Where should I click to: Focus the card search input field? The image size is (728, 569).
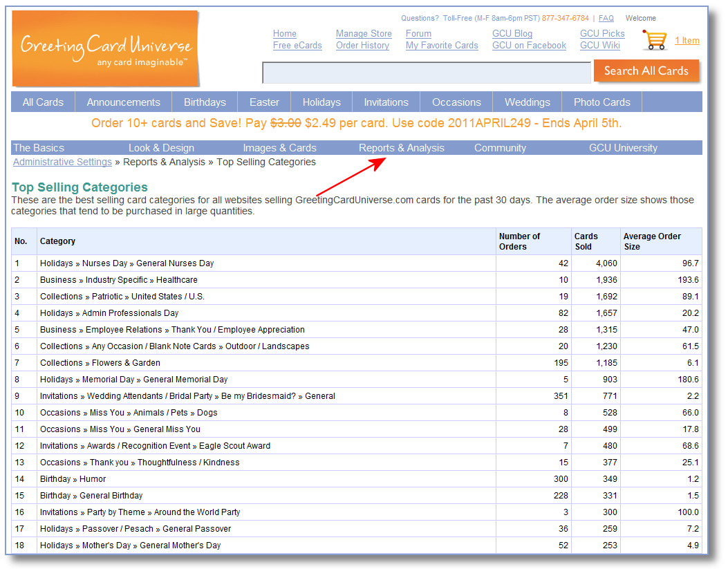pyautogui.click(x=427, y=73)
